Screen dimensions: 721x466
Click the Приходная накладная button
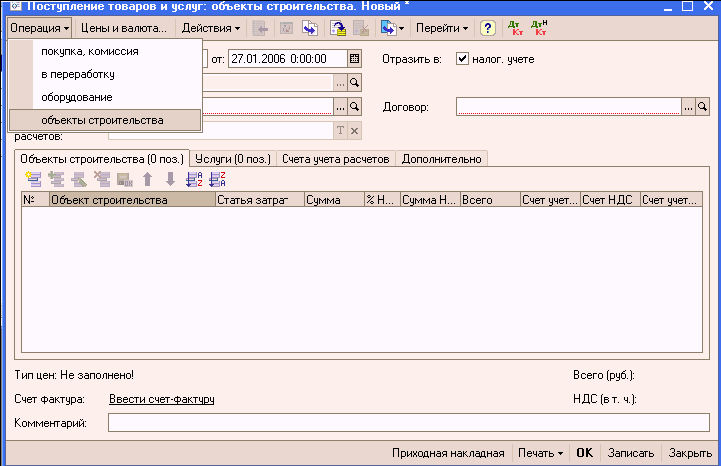pyautogui.click(x=448, y=453)
